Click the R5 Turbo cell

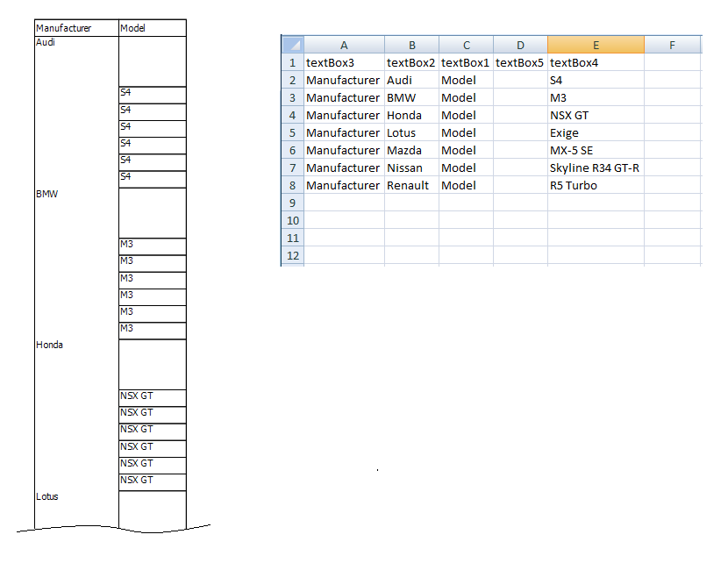pyautogui.click(x=596, y=185)
